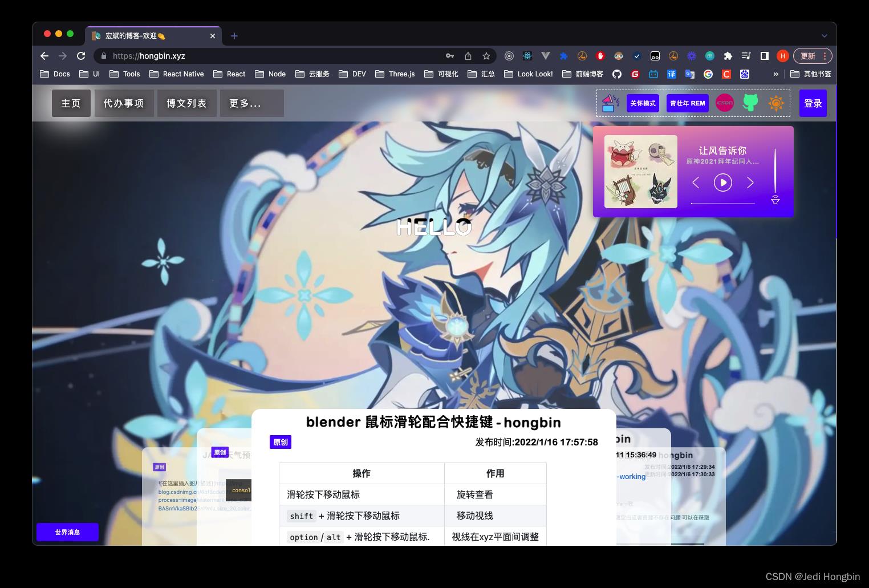Open the Node bookmark folder
The height and width of the screenshot is (588, 869).
click(x=271, y=74)
